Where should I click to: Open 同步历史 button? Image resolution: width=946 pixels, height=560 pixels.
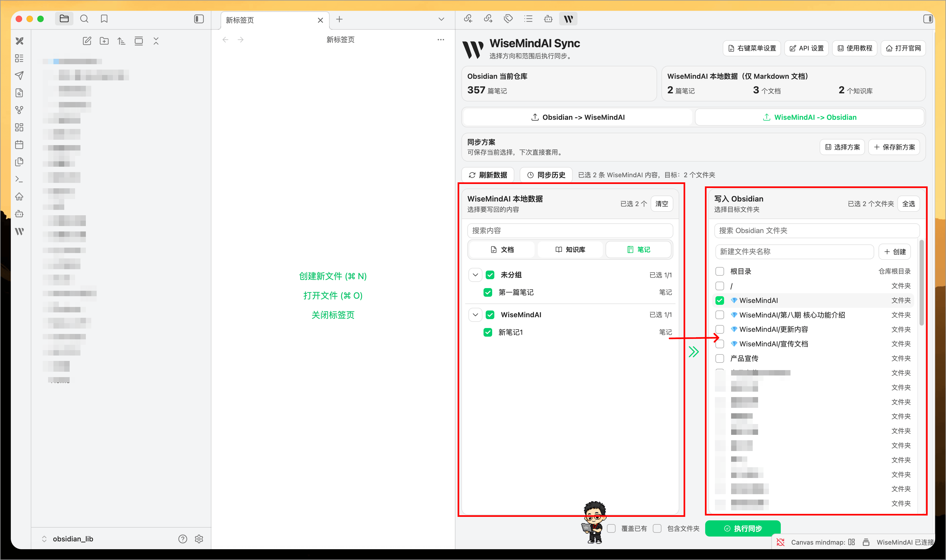click(x=546, y=175)
